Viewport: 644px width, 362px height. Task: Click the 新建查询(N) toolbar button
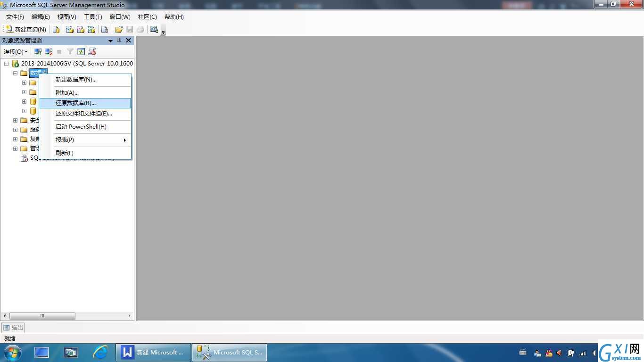[x=26, y=29]
